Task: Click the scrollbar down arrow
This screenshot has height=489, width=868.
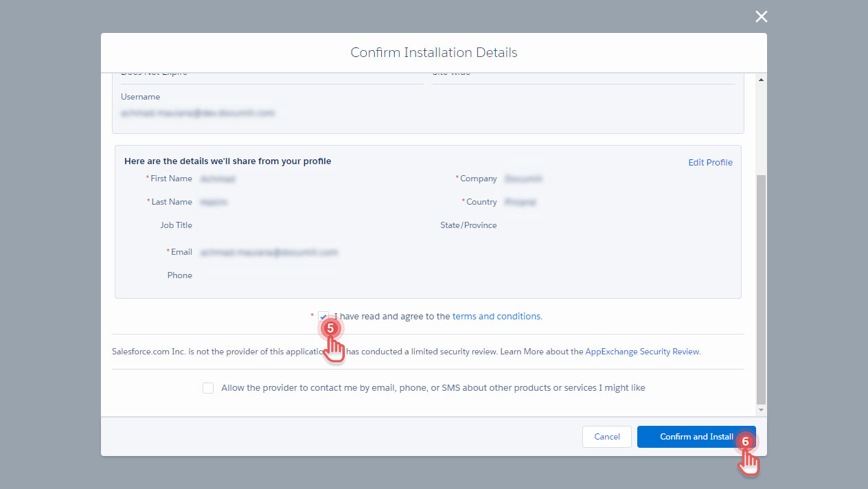Action: click(x=761, y=409)
